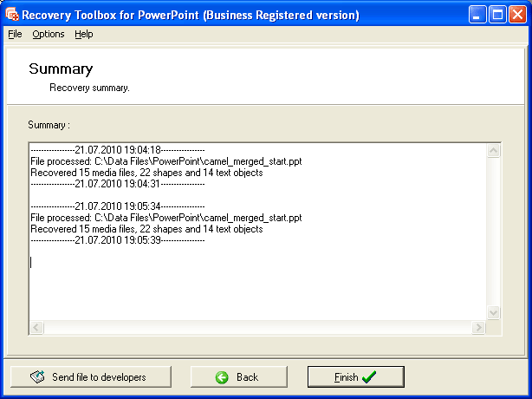Click the timestamp line 21.07.2010 19:05:34

pyautogui.click(x=117, y=206)
